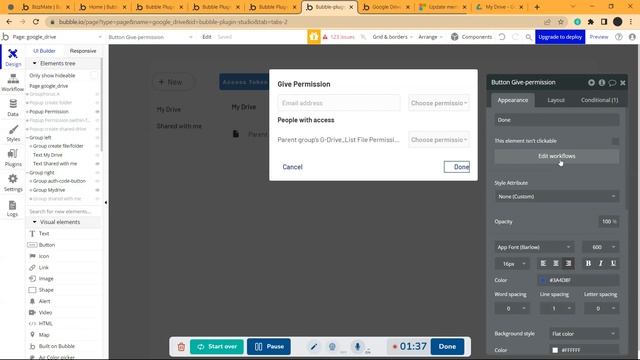Open the Data section

pos(13,108)
